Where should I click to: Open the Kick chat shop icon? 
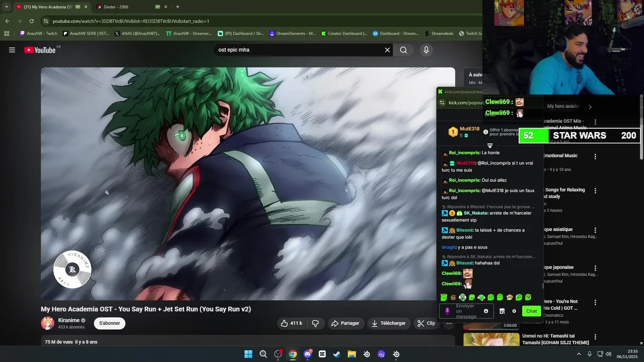point(502,311)
